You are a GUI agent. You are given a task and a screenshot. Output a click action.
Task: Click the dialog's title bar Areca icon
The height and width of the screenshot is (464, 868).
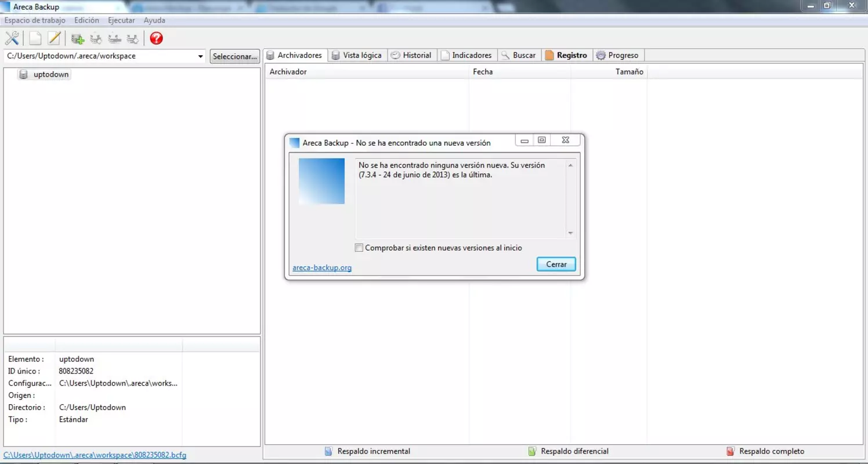click(294, 143)
